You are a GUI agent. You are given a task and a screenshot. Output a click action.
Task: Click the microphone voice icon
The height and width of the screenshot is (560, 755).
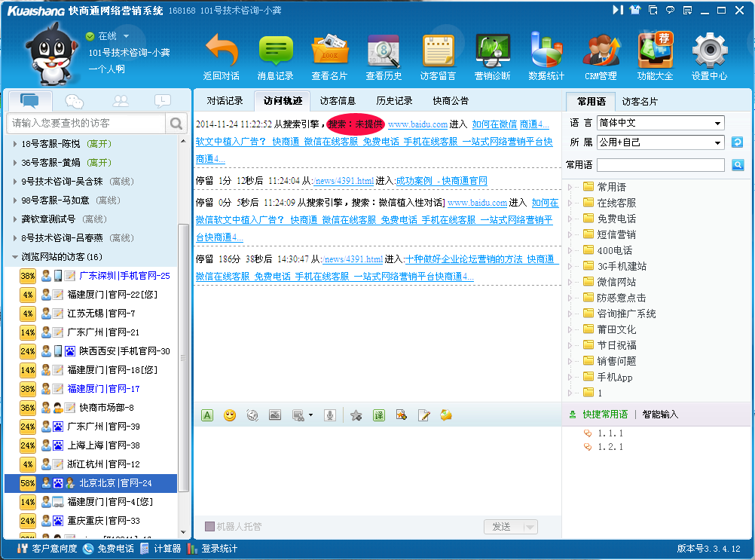point(329,415)
